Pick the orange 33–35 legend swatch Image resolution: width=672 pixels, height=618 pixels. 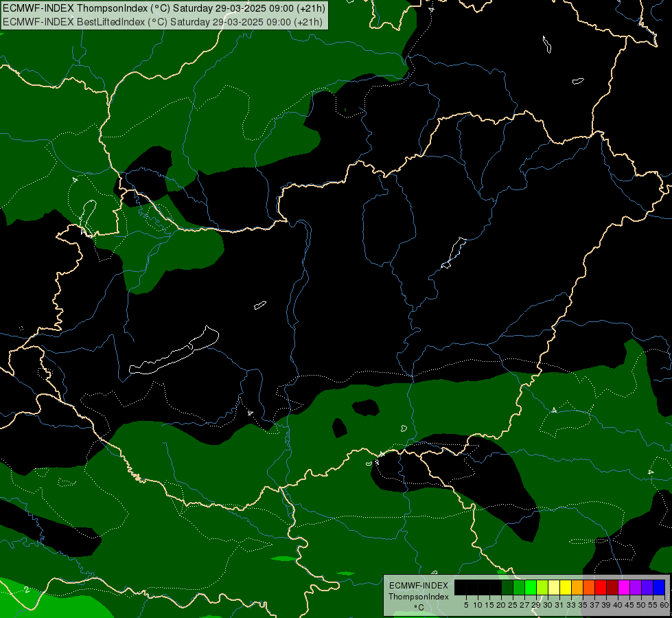point(577,587)
